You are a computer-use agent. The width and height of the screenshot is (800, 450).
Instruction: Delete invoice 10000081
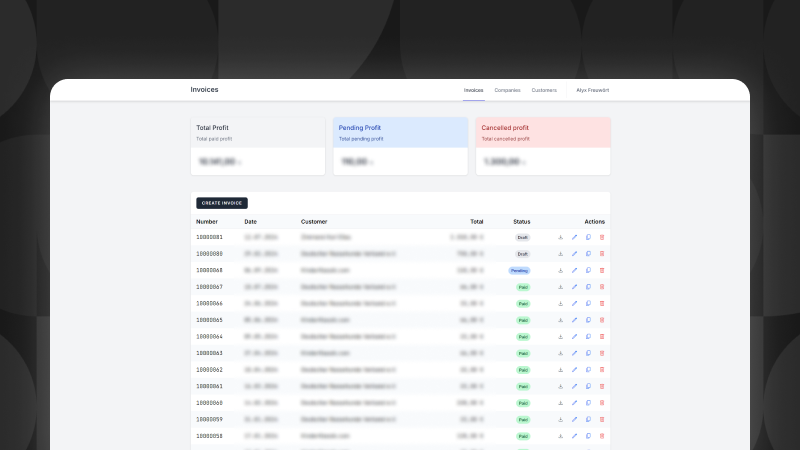click(x=602, y=237)
